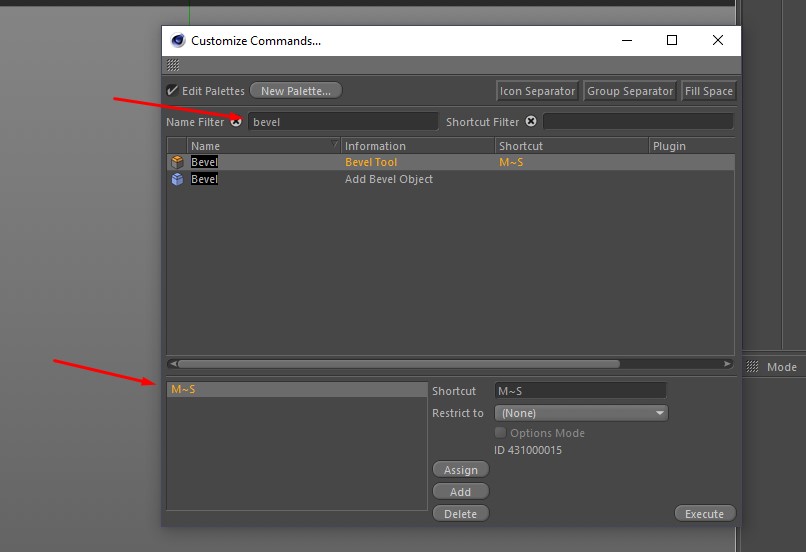Click the New Palette... button
This screenshot has width=806, height=552.
pyautogui.click(x=296, y=90)
